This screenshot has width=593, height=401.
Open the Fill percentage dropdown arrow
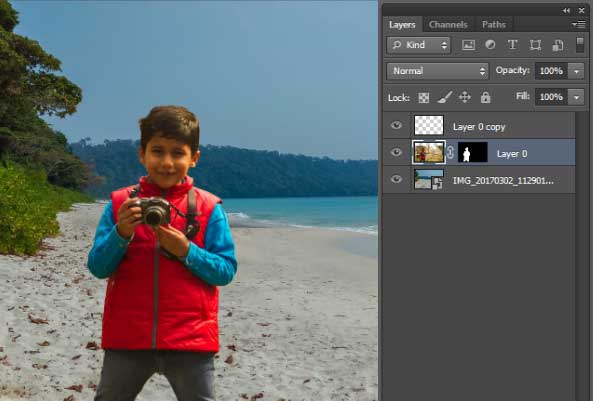click(x=576, y=97)
